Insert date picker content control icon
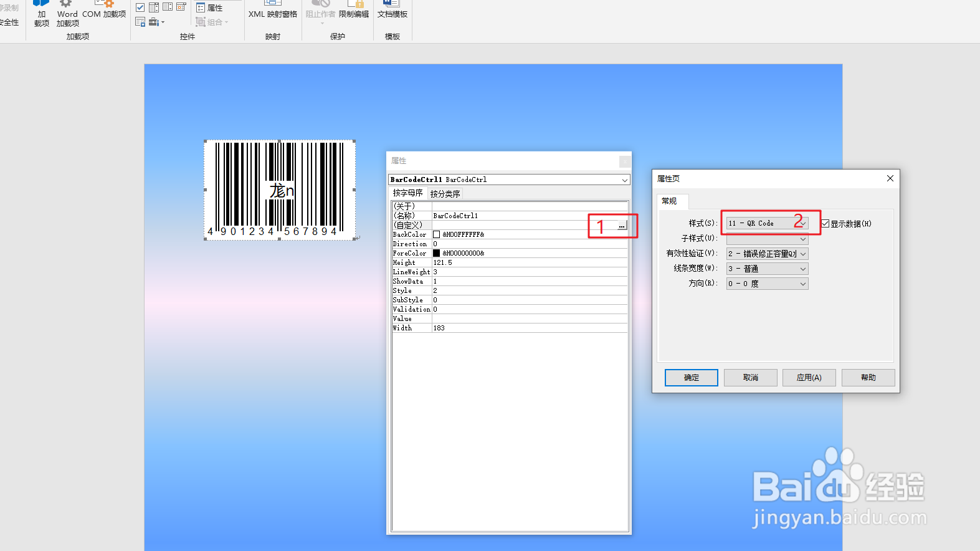980x551 pixels. pos(181,7)
